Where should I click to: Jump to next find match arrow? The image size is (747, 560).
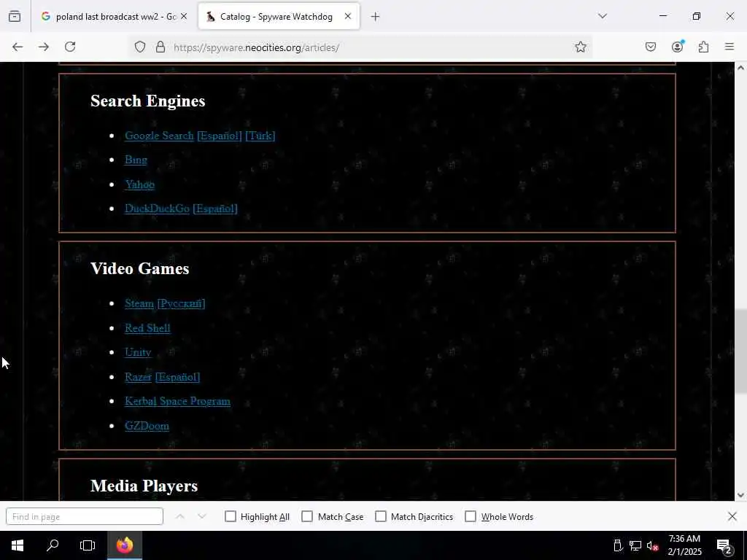tap(201, 517)
